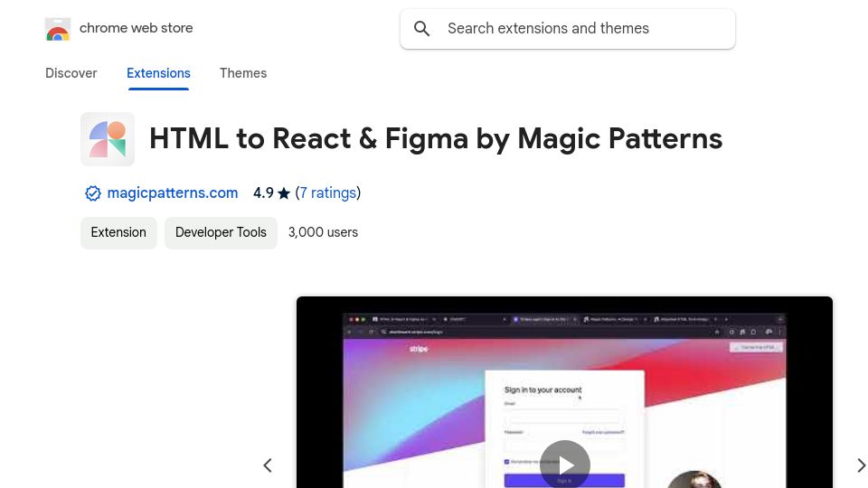Switch to the Extensions tab
868x488 pixels.
tap(158, 73)
